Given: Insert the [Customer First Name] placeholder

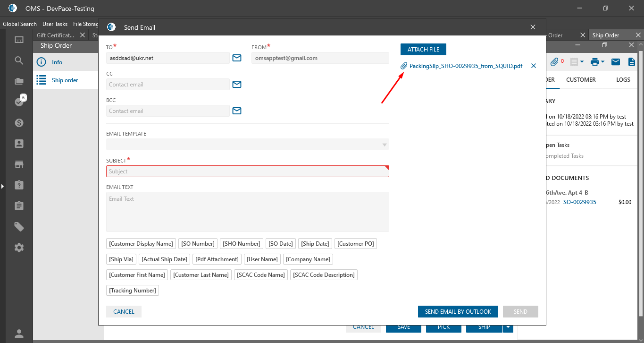Looking at the screenshot, I should tap(137, 275).
